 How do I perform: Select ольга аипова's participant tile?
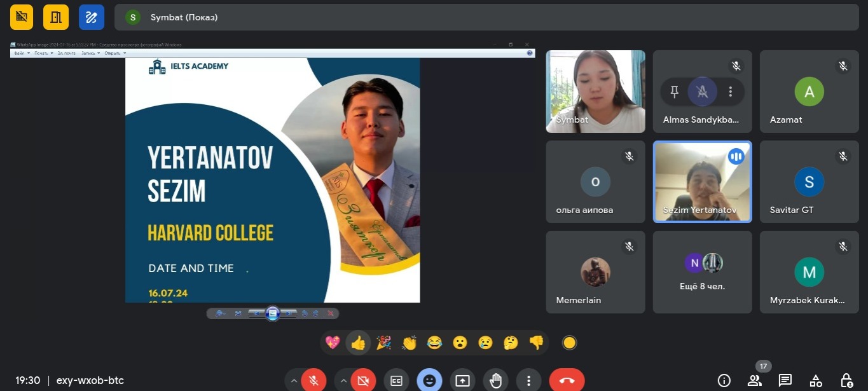(x=596, y=182)
